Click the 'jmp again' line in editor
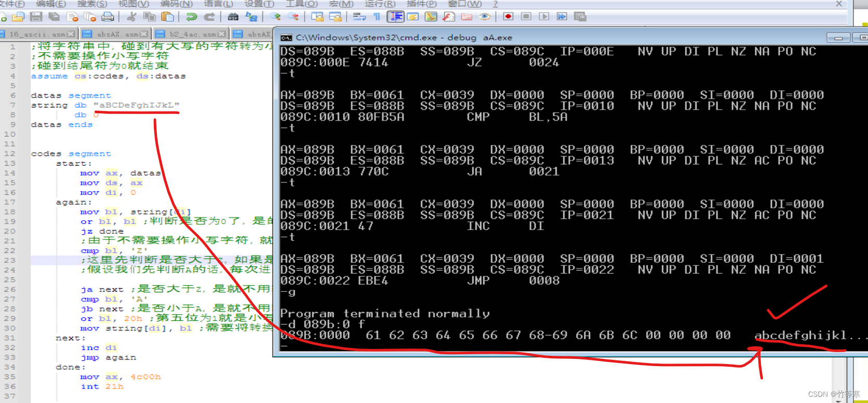 (x=109, y=357)
